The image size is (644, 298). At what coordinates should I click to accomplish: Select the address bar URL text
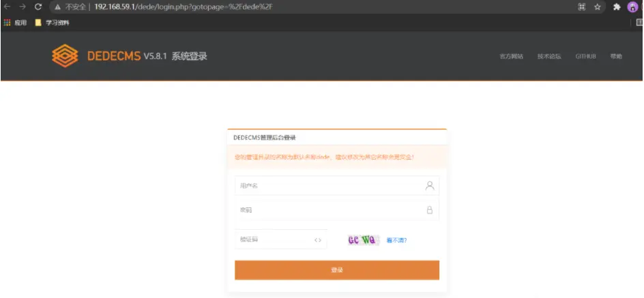pyautogui.click(x=184, y=7)
